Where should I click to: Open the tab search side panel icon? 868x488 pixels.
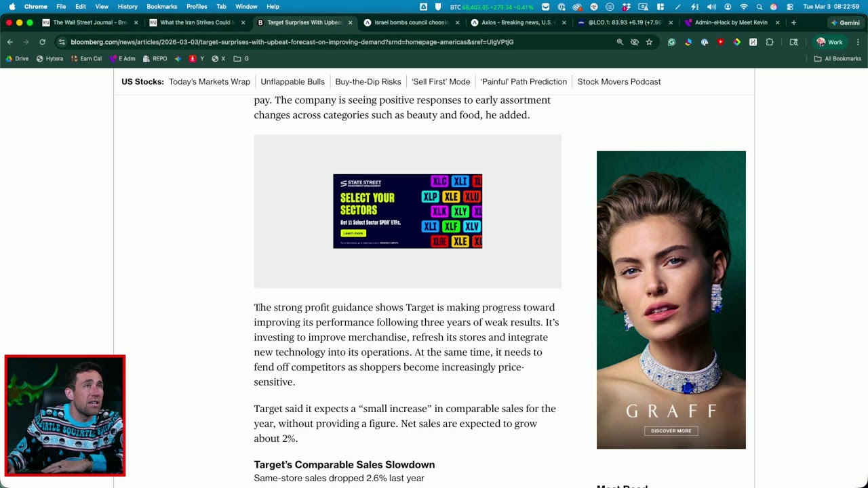click(794, 42)
